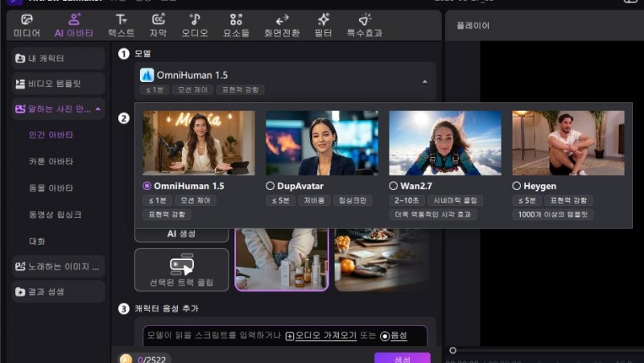
Task: Open the 특수효과 (Effects) tab
Action: tap(365, 26)
